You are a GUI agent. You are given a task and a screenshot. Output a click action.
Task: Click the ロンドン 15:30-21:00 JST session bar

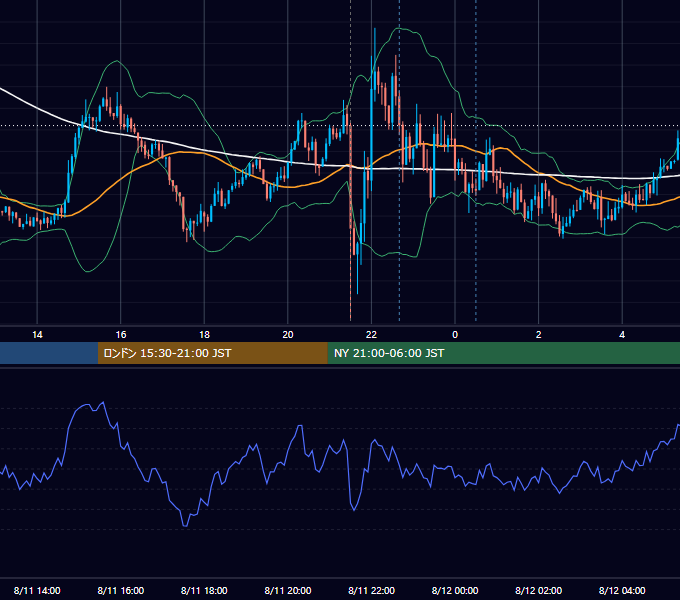[x=212, y=353]
